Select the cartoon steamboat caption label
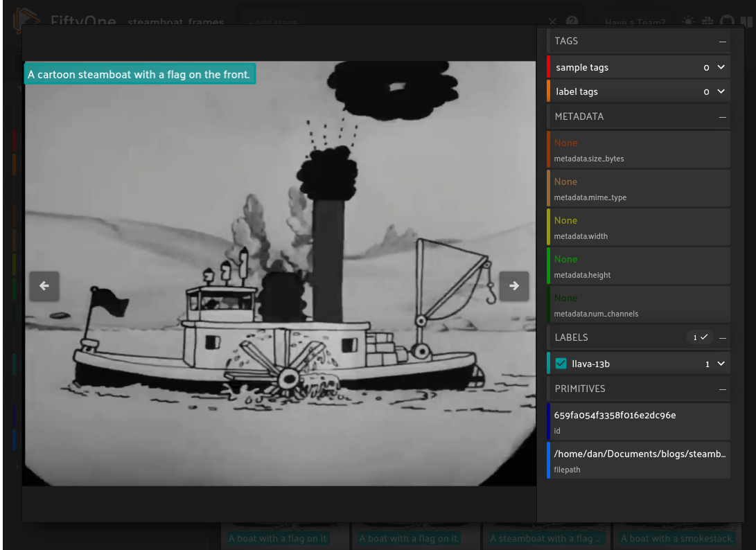 click(140, 74)
